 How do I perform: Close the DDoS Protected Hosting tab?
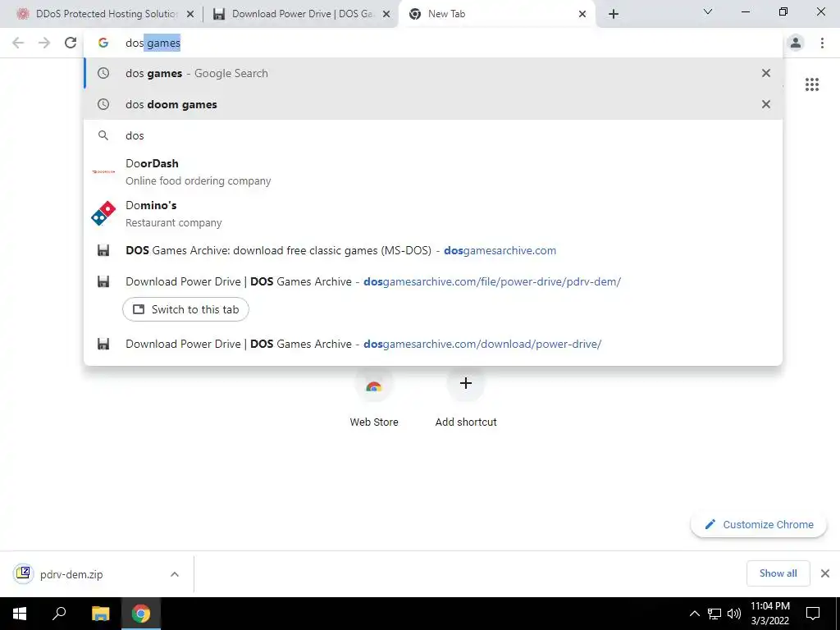click(x=190, y=15)
